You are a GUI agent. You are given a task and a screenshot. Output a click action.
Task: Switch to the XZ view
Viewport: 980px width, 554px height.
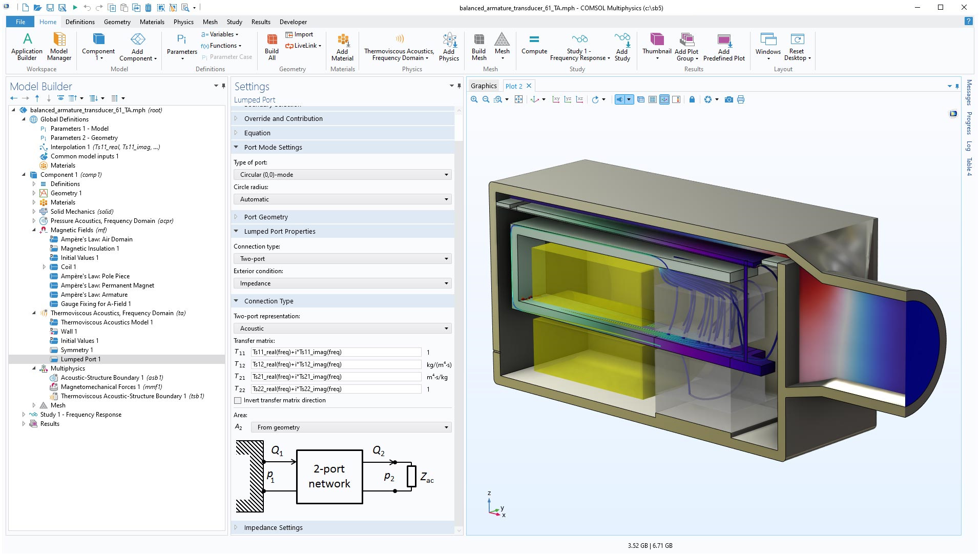click(579, 99)
